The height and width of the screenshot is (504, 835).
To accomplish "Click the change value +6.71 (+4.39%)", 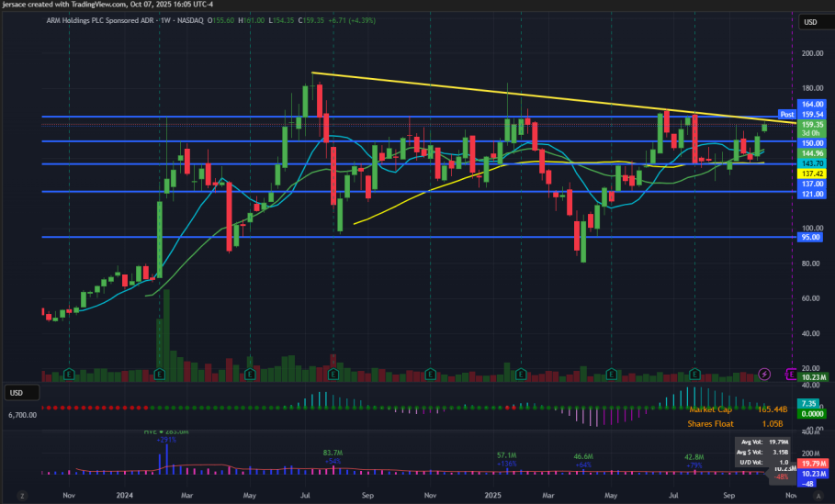I will 352,20.
